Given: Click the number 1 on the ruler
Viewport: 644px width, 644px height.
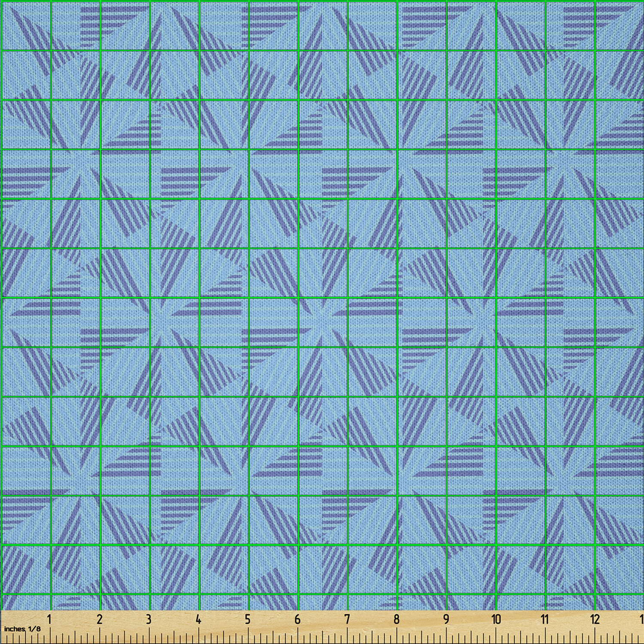Looking at the screenshot, I should coord(49,619).
